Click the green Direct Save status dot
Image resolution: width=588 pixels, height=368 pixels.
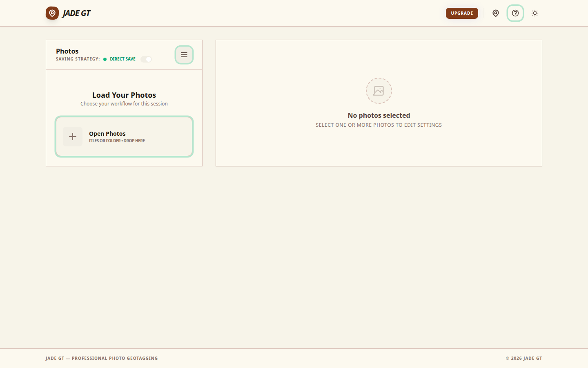click(105, 59)
